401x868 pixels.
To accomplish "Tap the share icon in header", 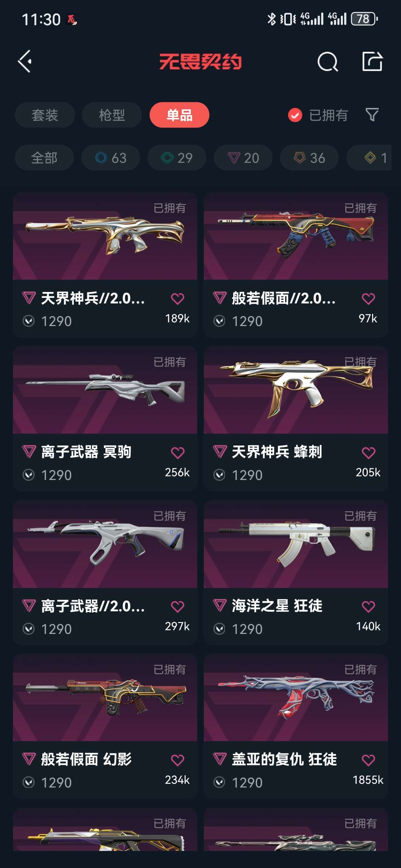I will [x=372, y=61].
